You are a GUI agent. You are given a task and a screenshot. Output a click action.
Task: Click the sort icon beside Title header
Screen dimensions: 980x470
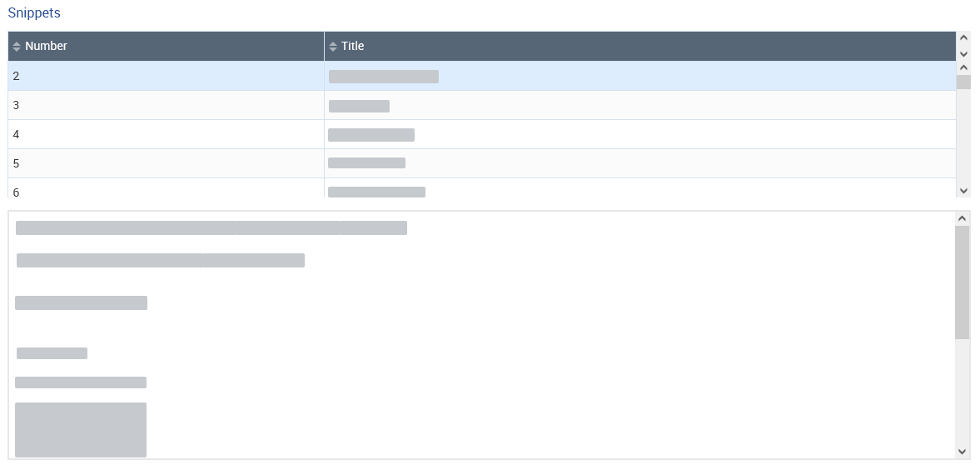333,47
